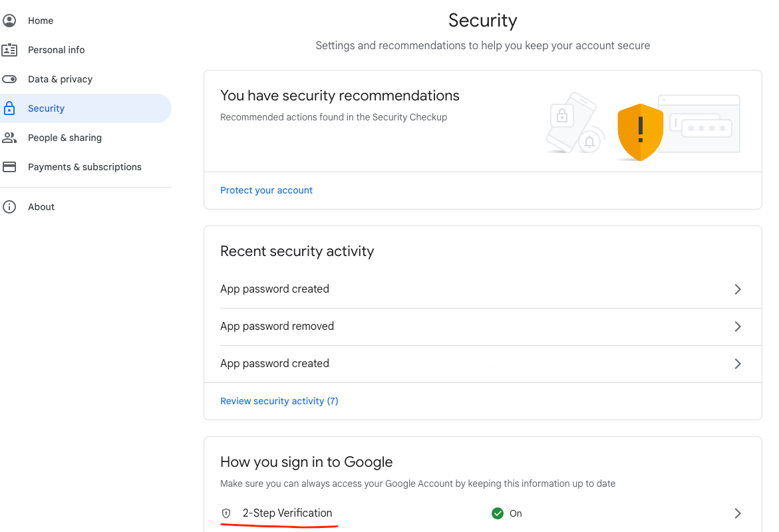Image resolution: width=779 pixels, height=532 pixels.
Task: Open Payments & subscriptions menu item
Action: point(84,167)
